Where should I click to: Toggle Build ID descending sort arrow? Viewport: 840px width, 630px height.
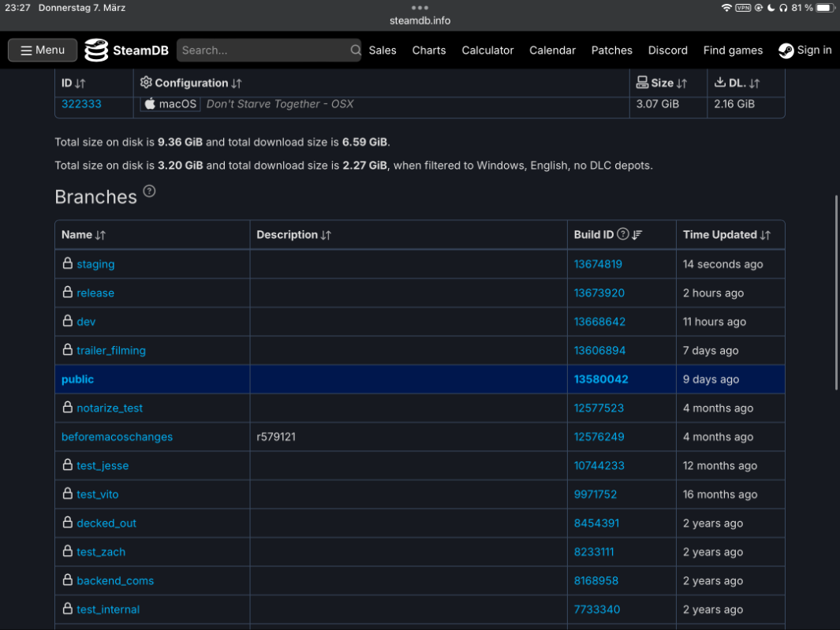(x=637, y=235)
